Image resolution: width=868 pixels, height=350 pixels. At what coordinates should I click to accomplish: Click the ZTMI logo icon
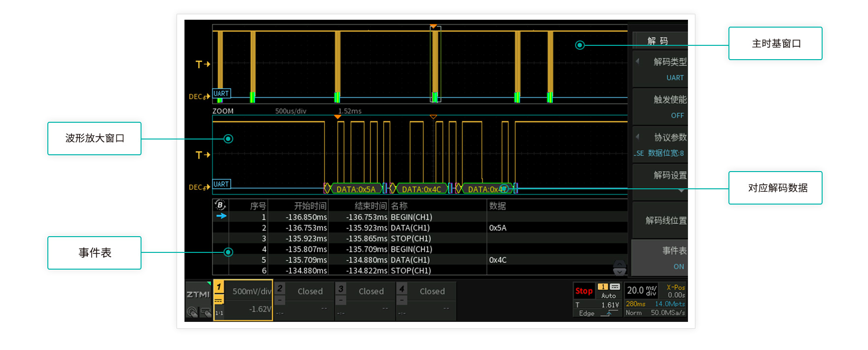198,295
